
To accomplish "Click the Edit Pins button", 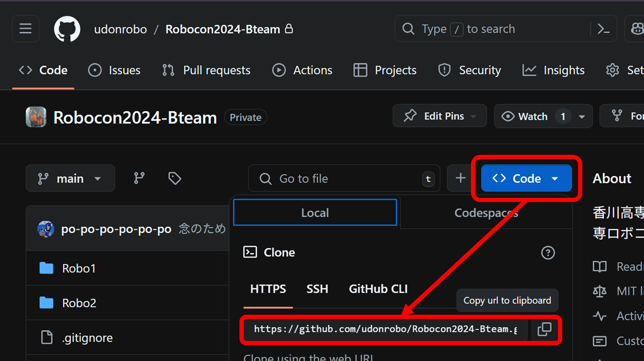I will tap(440, 116).
